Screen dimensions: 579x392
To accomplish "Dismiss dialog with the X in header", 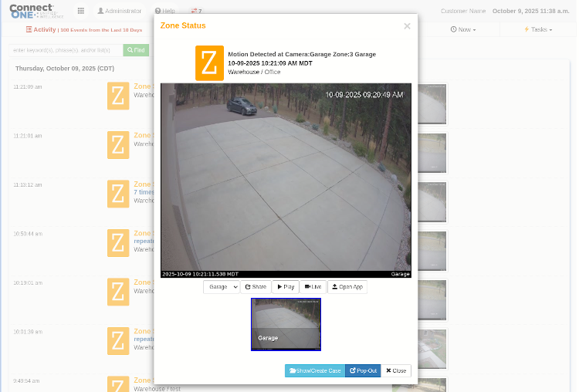I will [407, 26].
